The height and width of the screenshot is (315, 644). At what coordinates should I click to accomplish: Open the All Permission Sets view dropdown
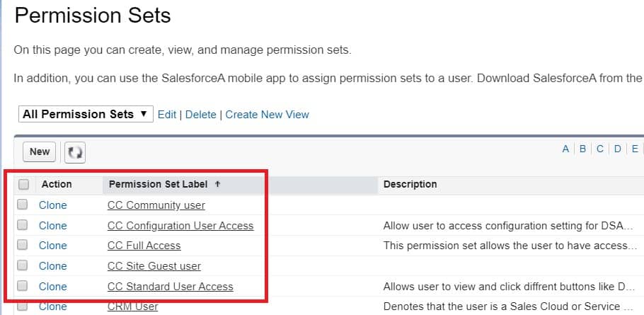coord(85,114)
